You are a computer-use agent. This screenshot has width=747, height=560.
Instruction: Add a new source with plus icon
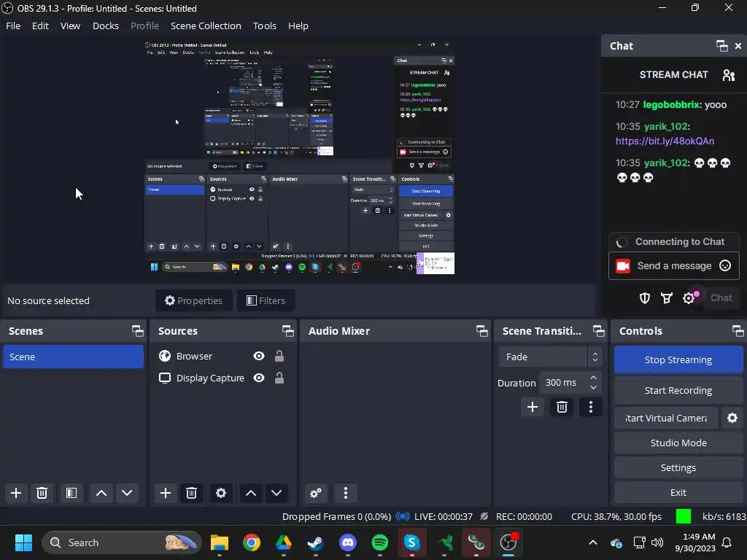click(x=166, y=493)
